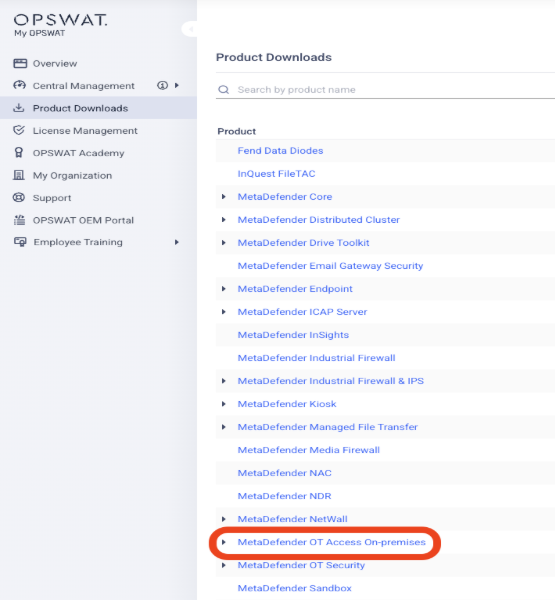Click the search magnifier icon

224,90
